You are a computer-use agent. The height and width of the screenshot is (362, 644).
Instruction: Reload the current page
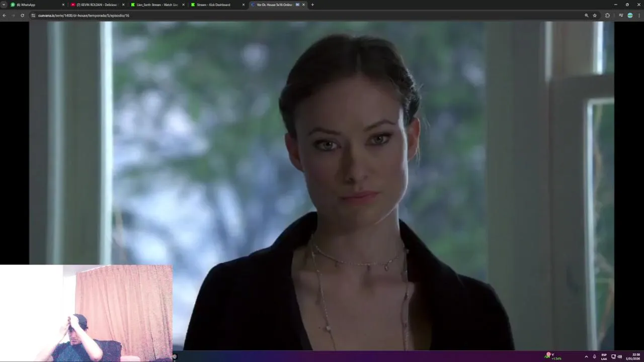[22, 16]
